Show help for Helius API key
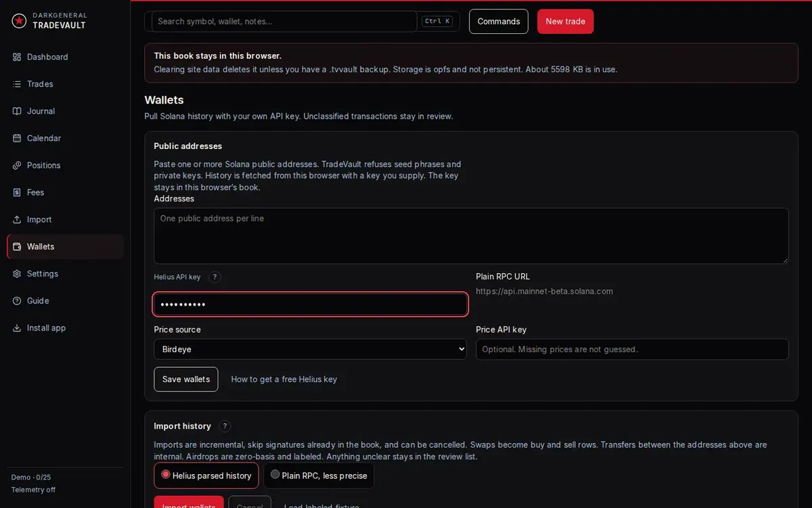This screenshot has width=812, height=508. pyautogui.click(x=215, y=277)
